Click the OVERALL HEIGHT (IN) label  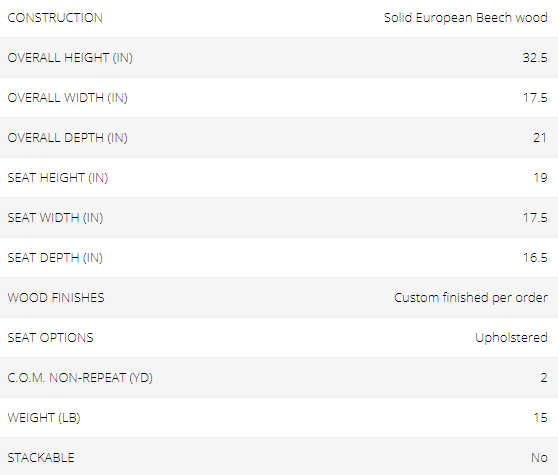click(x=70, y=58)
